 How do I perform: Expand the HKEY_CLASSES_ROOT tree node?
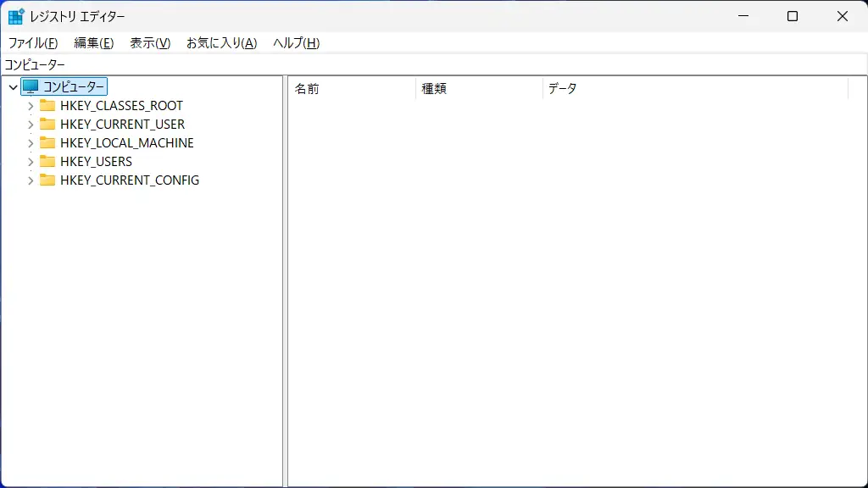pyautogui.click(x=29, y=105)
